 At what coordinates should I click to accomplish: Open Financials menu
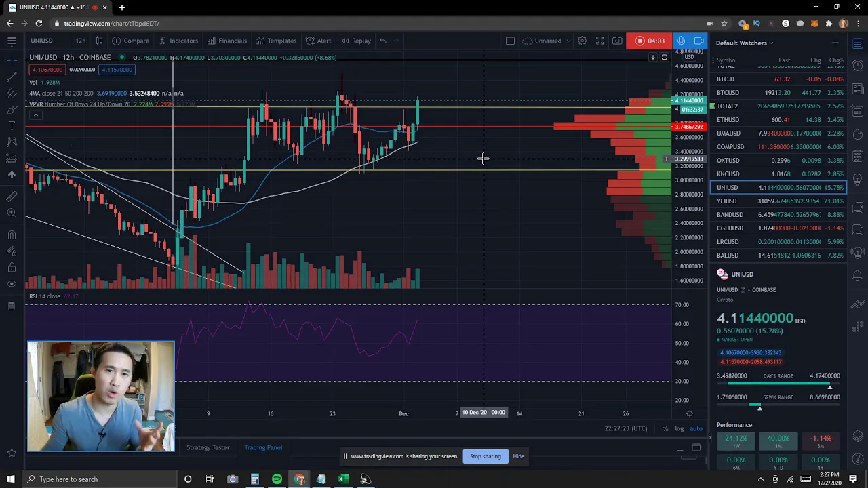pyautogui.click(x=228, y=41)
